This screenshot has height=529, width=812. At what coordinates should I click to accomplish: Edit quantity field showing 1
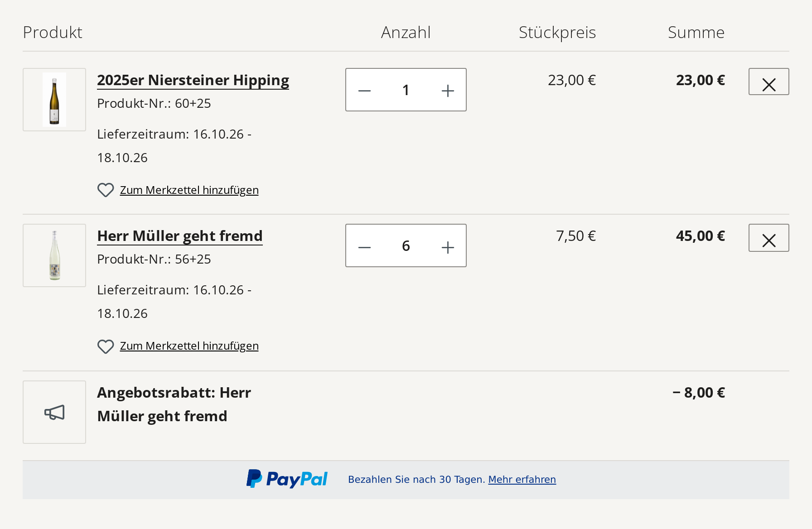(406, 90)
